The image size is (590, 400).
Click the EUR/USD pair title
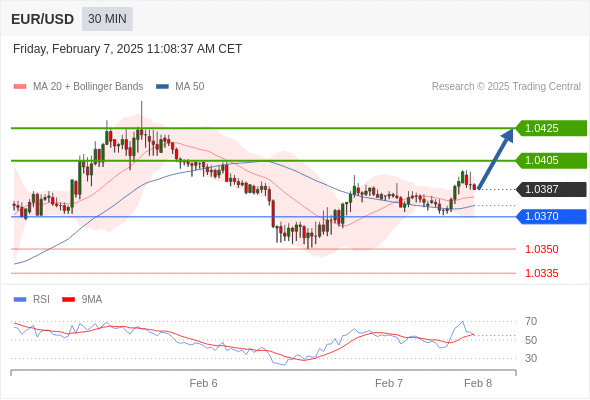click(x=43, y=19)
